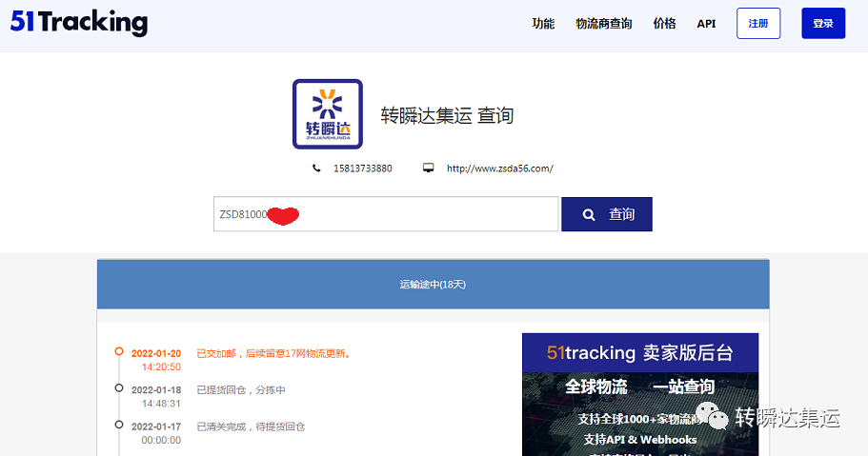This screenshot has height=456, width=868.
Task: Click the phone icon beside 15813733880
Action: click(x=316, y=169)
